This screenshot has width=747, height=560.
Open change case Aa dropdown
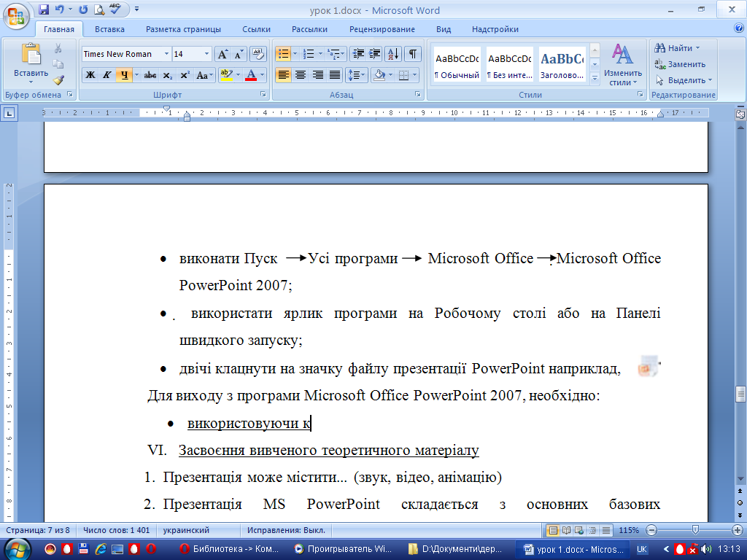point(204,75)
